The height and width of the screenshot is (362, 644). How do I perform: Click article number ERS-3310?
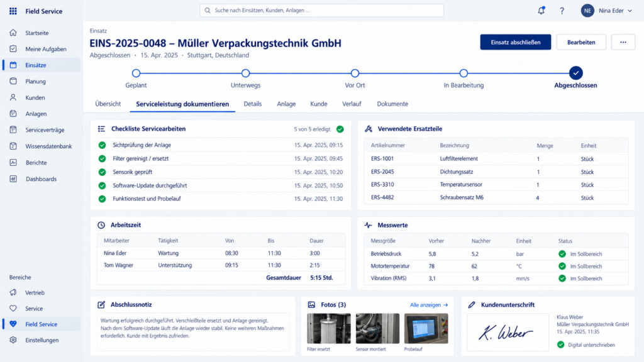tap(382, 185)
